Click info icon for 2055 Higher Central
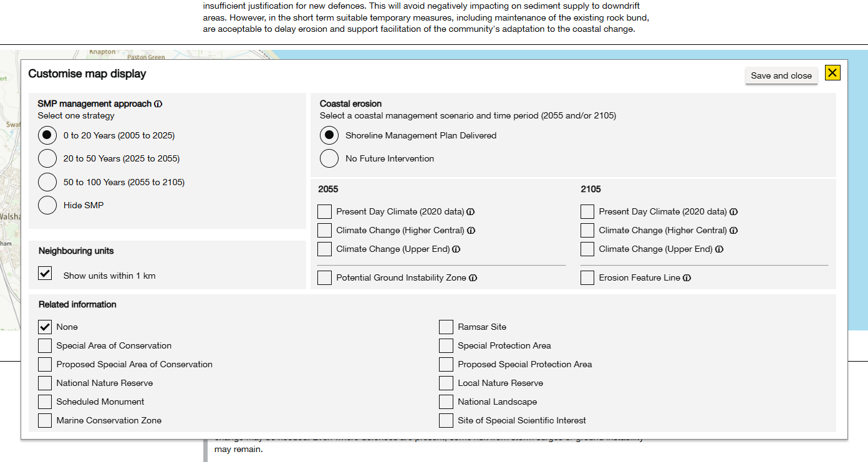The height and width of the screenshot is (462, 868). point(471,231)
